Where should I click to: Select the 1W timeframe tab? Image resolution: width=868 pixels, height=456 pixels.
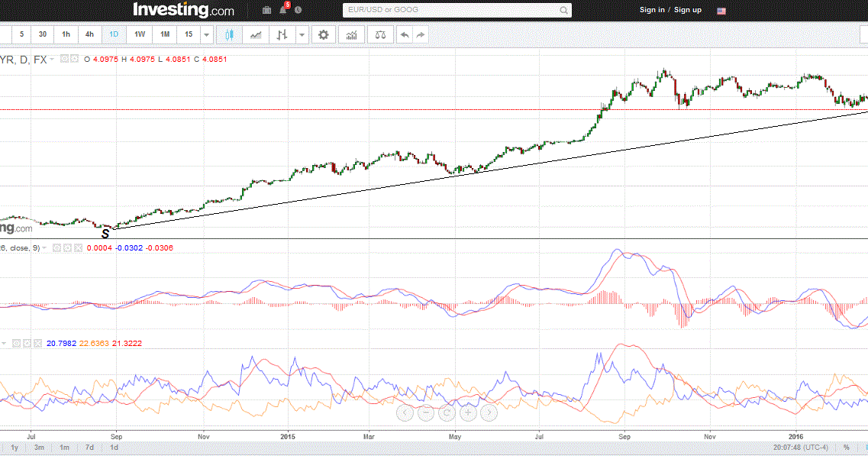139,34
